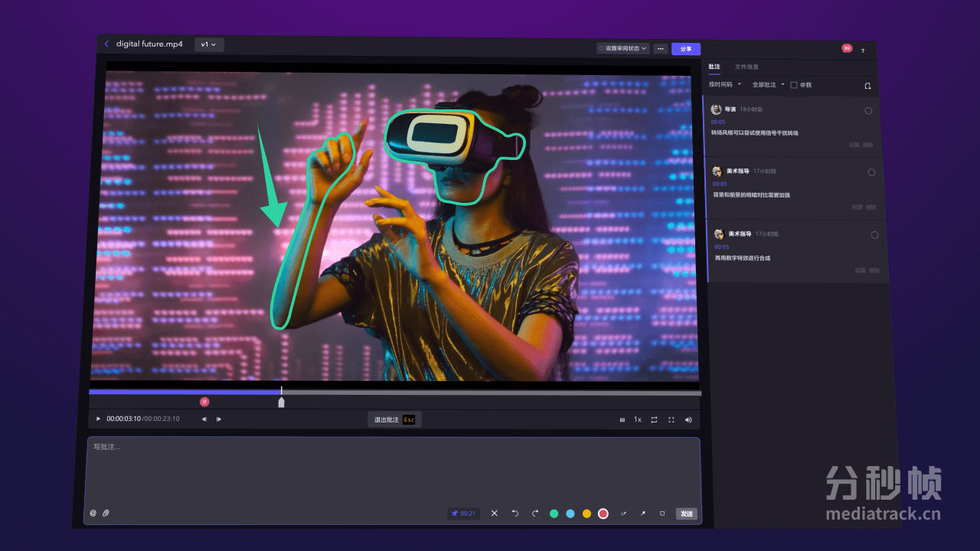980x551 pixels.
Task: Redo the annotation stroke
Action: coord(534,514)
